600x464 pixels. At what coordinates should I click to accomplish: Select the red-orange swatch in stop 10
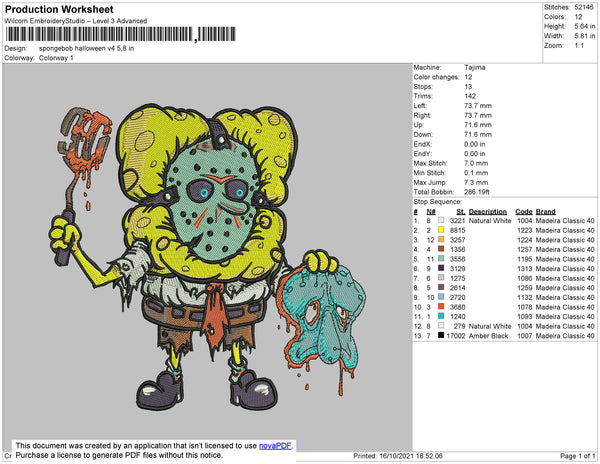441,307
